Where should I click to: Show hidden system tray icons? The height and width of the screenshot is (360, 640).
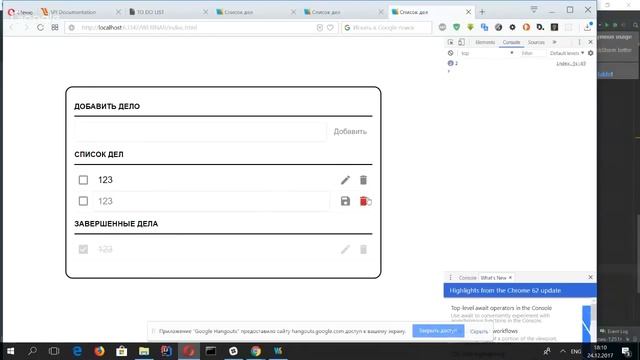click(x=563, y=351)
